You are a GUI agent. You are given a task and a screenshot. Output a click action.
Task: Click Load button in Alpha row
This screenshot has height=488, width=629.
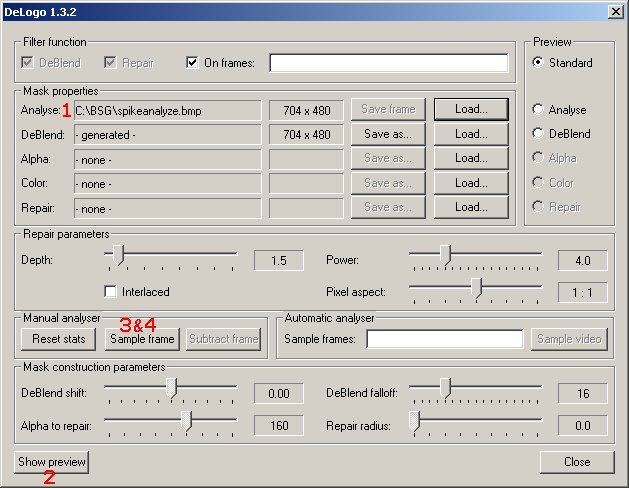pos(471,158)
